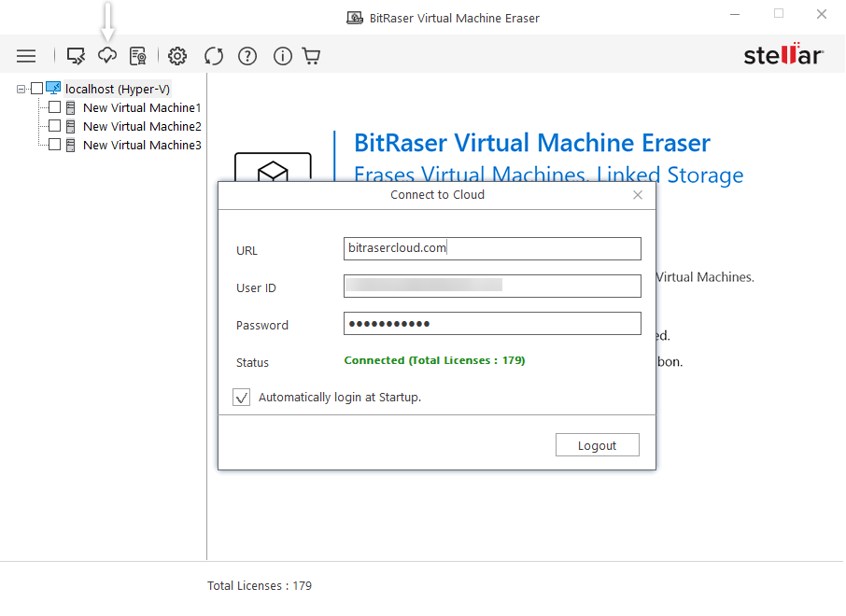Click the BitRaser Virtual Machine Eraser heading
The height and width of the screenshot is (616, 846).
tap(532, 143)
